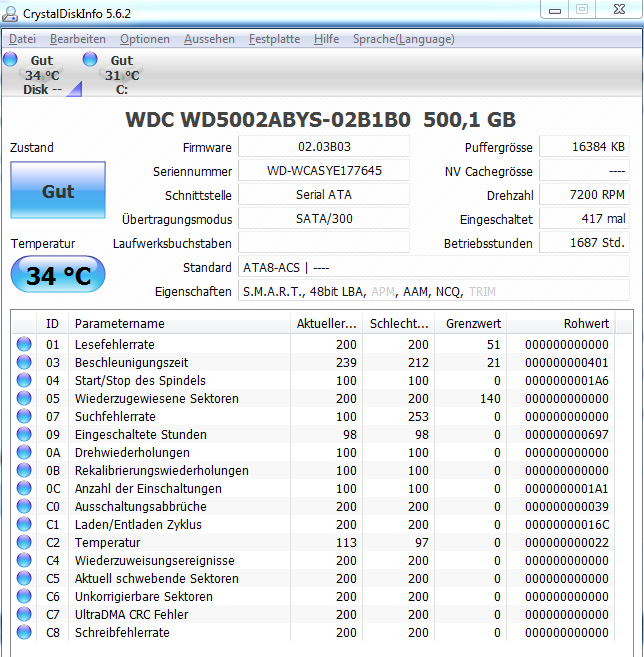
Task: Click status orb for C2 Temperatur row
Action: pos(24,542)
